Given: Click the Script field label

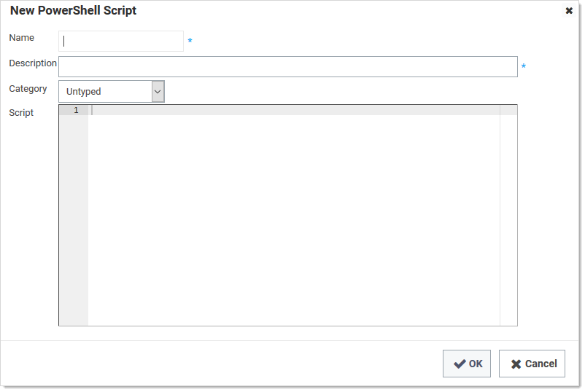Looking at the screenshot, I should pos(21,113).
